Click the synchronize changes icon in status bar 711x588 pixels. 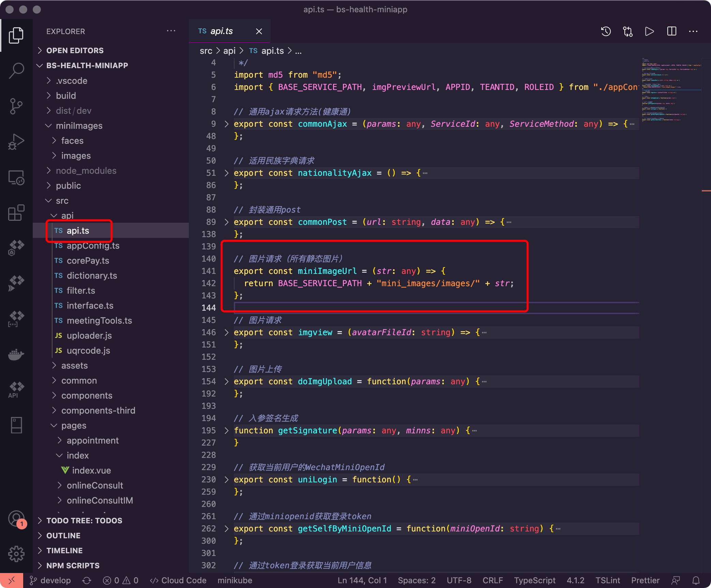click(x=87, y=581)
